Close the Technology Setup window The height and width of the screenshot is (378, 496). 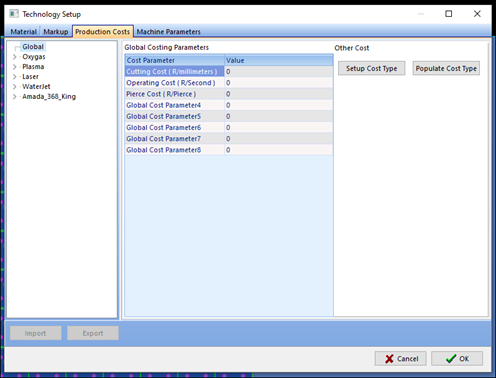tap(477, 14)
